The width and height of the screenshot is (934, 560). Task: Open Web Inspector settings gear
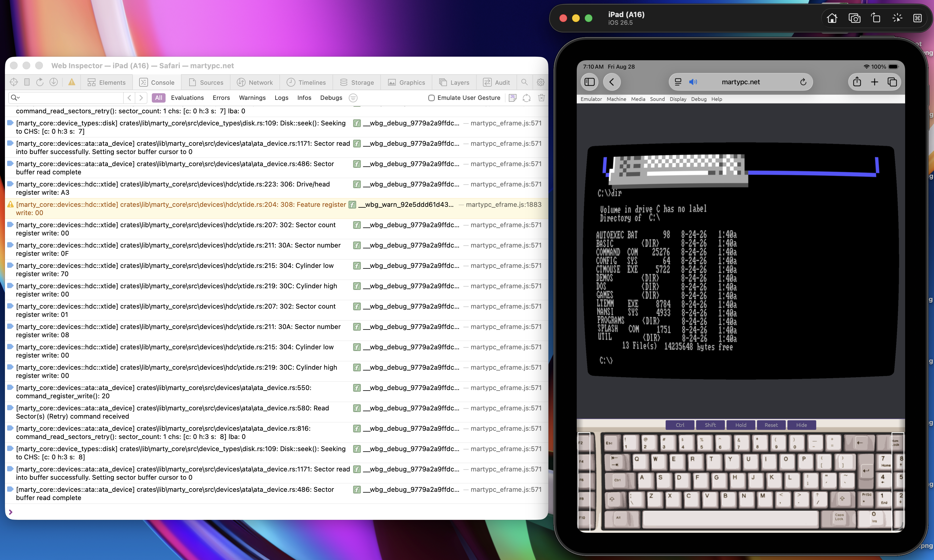(540, 82)
